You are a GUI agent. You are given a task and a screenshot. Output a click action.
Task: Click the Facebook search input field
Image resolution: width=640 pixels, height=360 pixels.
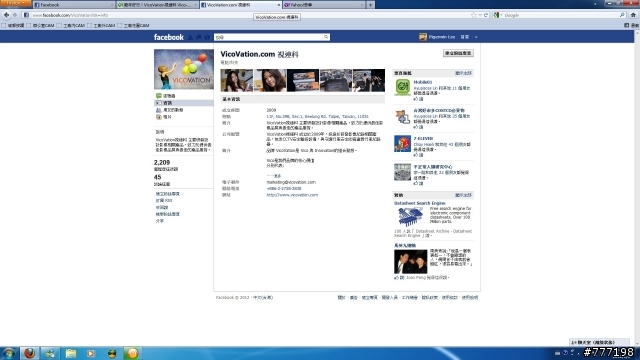point(269,37)
